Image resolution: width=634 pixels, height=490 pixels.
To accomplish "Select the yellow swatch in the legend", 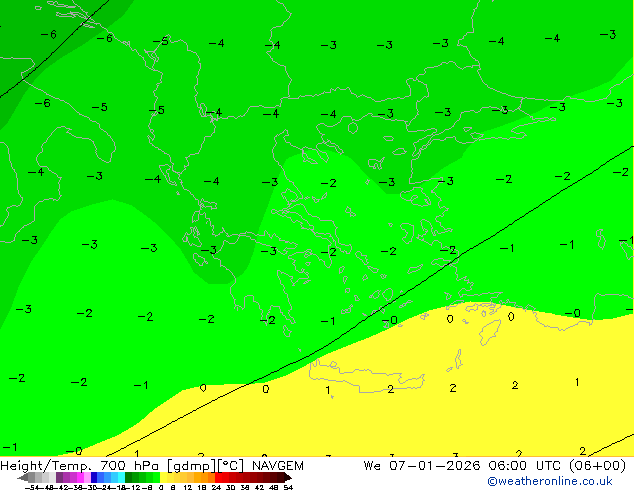I will (163, 478).
